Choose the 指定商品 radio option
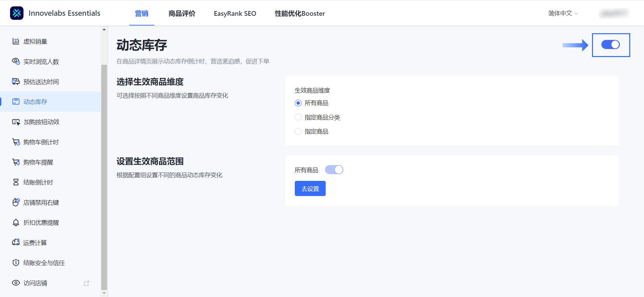 coord(298,132)
